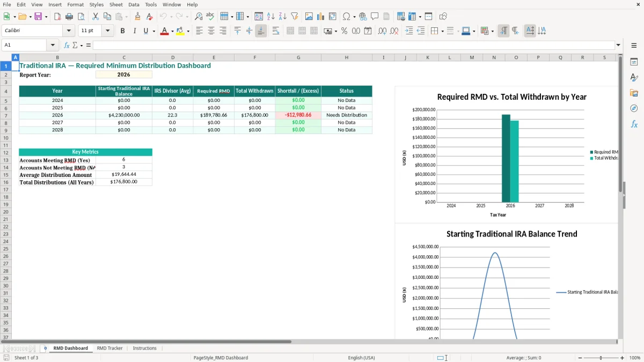This screenshot has height=362, width=644.
Task: Expand the formula bar
Action: 618,45
